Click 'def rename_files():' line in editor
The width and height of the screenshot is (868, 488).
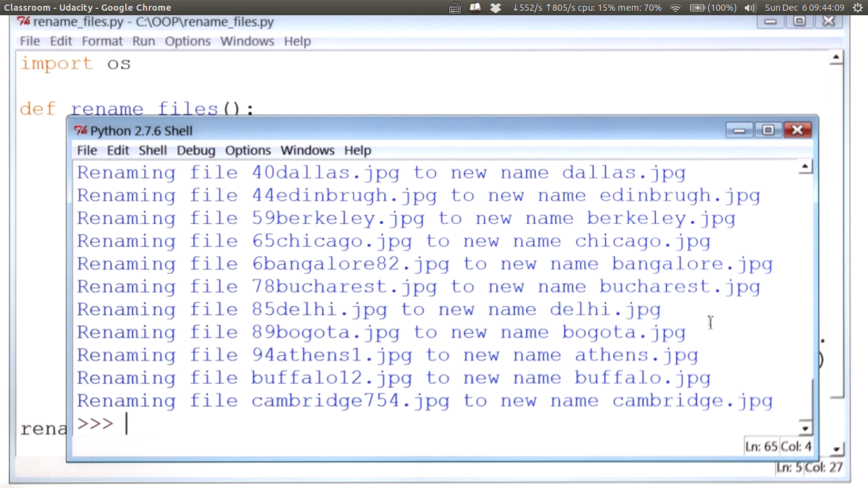pyautogui.click(x=137, y=109)
